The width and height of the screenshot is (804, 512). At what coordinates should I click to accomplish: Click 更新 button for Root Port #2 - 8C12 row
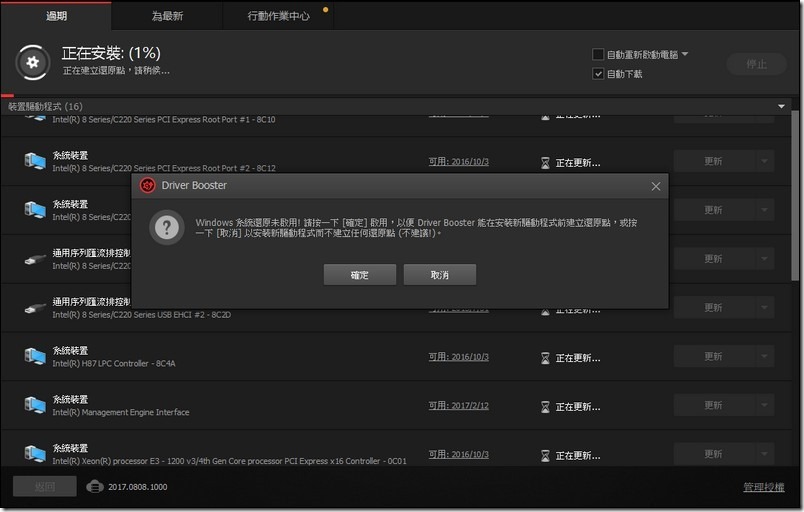click(713, 161)
